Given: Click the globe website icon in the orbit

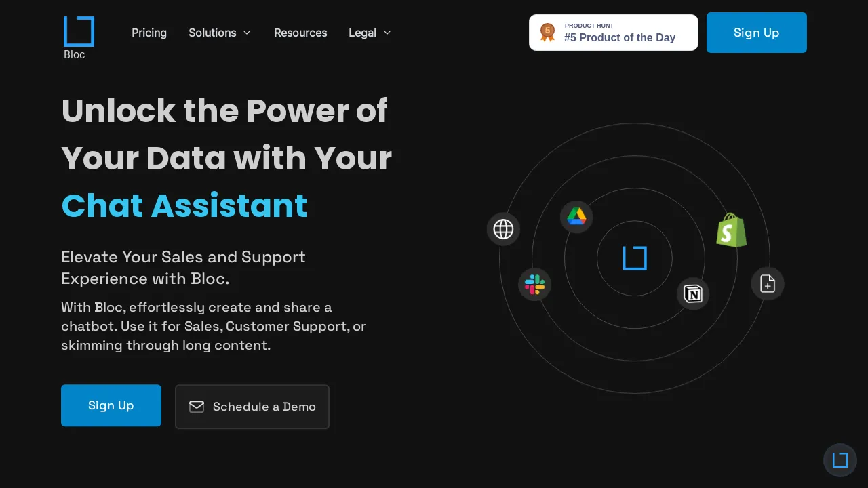Looking at the screenshot, I should click(503, 229).
